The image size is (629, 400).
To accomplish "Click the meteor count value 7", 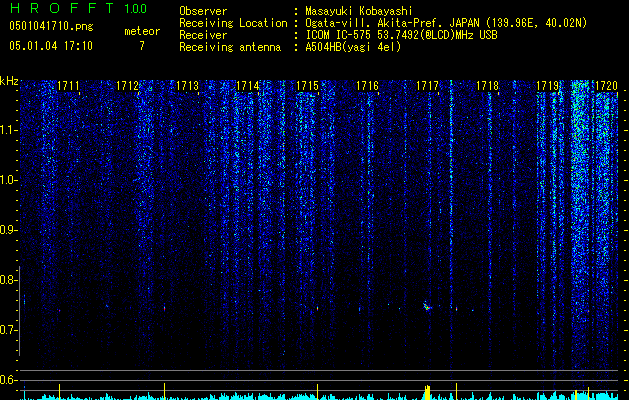I will point(142,46).
